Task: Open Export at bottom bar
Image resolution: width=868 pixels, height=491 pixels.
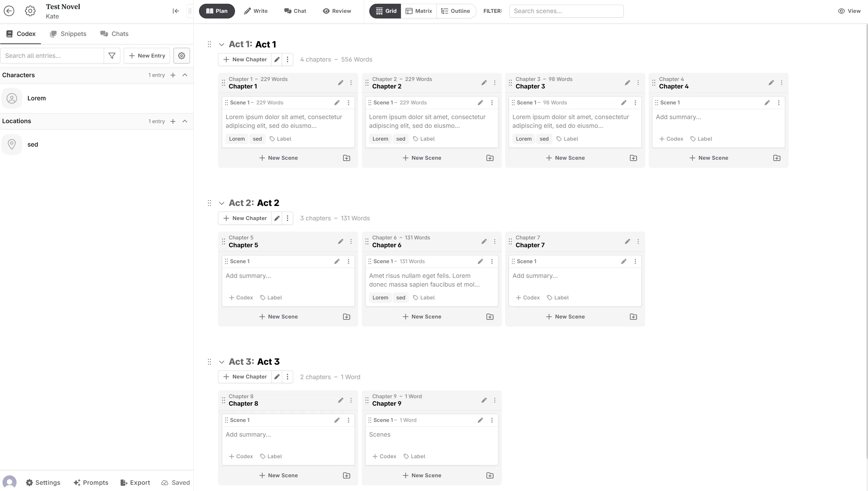Action: click(x=135, y=483)
